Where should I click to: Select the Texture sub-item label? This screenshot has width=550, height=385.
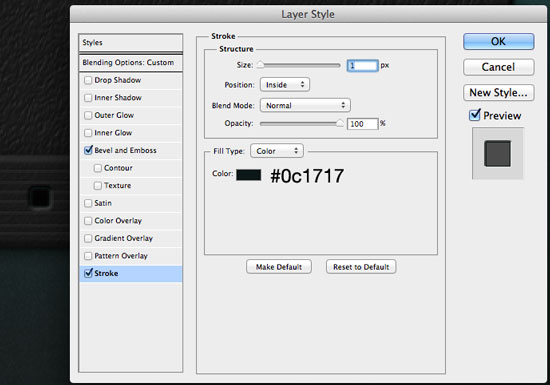[x=118, y=185]
